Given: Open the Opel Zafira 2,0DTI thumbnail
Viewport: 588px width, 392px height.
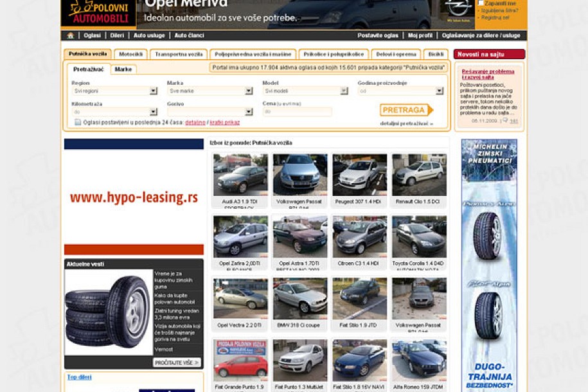Looking at the screenshot, I should pos(240,236).
